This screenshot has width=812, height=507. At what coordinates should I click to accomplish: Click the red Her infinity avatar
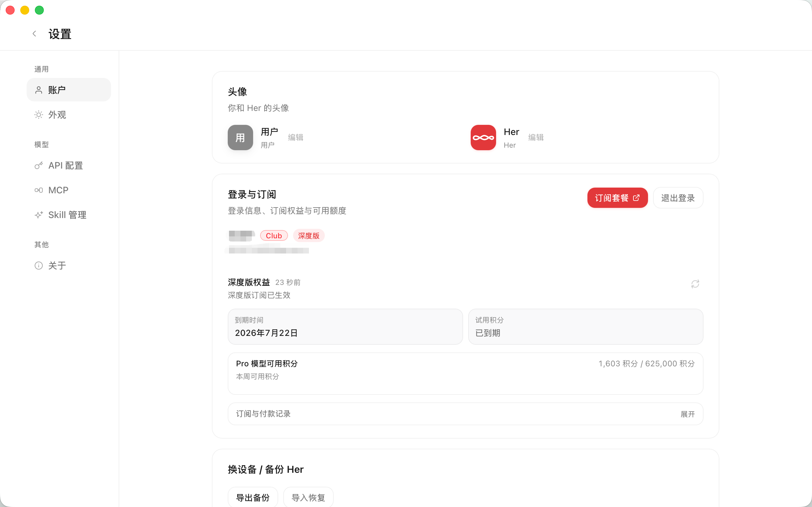tap(483, 138)
